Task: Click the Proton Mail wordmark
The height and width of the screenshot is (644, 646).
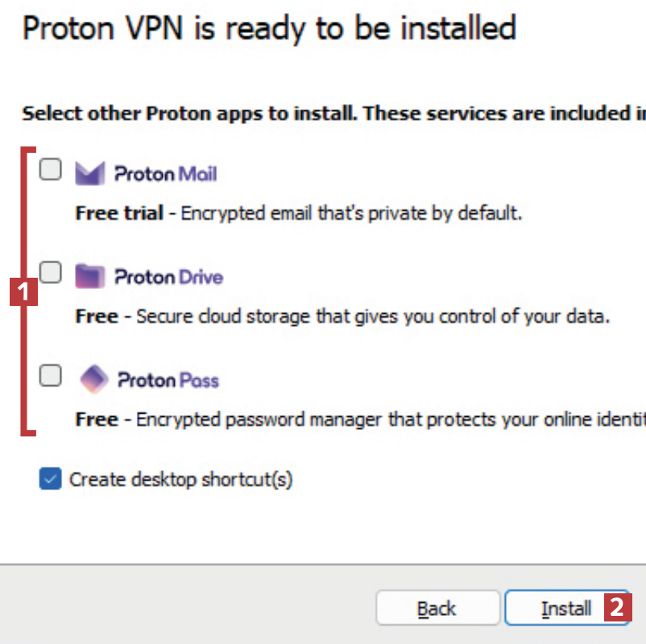Action: [x=166, y=173]
